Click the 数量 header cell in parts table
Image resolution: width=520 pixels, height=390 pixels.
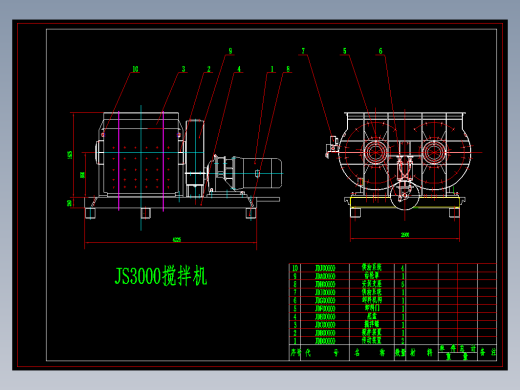click(x=400, y=353)
